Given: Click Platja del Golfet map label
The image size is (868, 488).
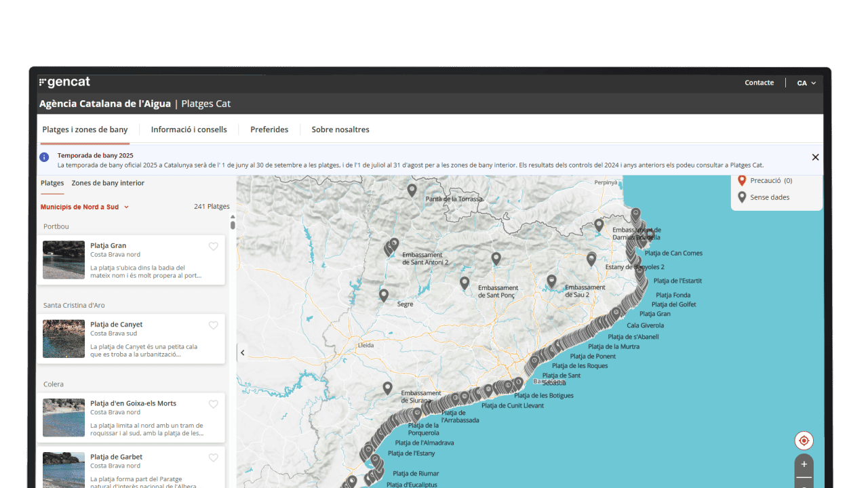Looking at the screenshot, I should point(673,304).
